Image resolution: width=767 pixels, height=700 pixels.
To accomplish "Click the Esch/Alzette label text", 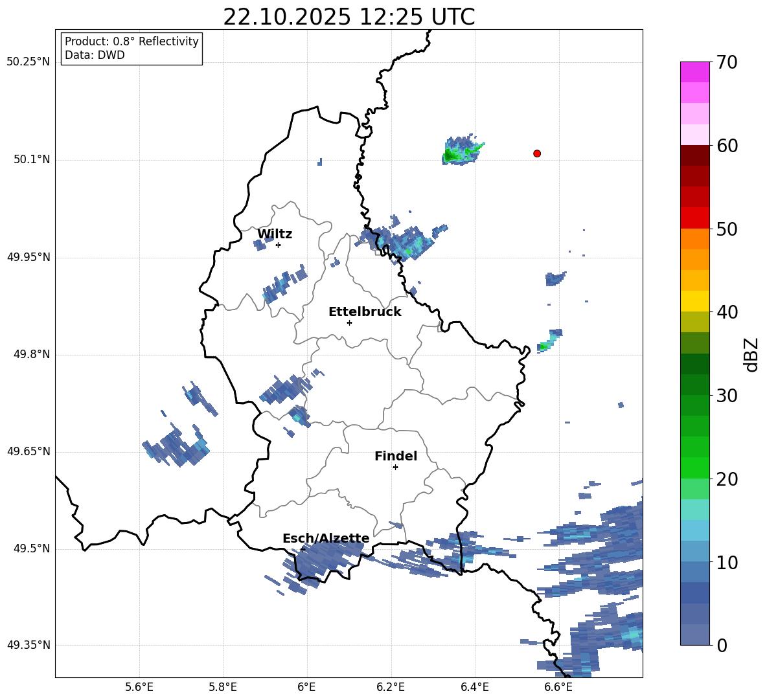I will pyautogui.click(x=326, y=539).
